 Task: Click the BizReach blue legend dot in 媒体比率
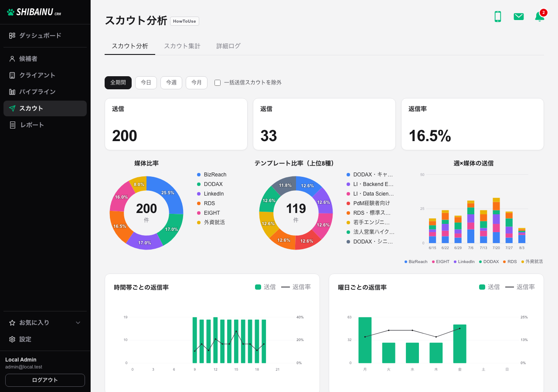(x=199, y=175)
